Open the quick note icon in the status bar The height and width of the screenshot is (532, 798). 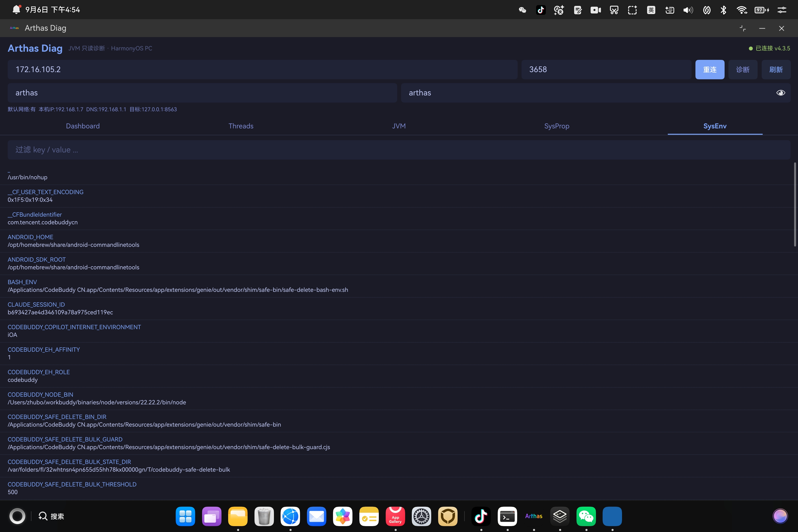pyautogui.click(x=578, y=10)
